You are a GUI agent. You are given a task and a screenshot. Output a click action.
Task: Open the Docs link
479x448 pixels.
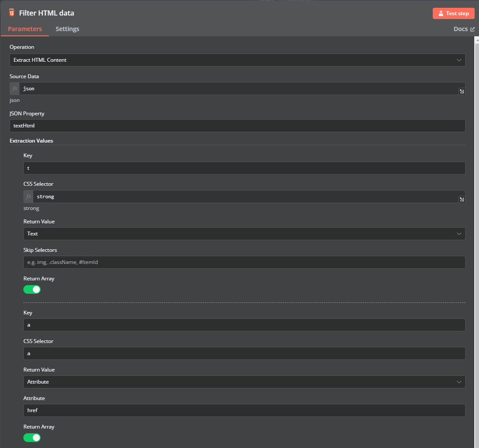coord(461,29)
